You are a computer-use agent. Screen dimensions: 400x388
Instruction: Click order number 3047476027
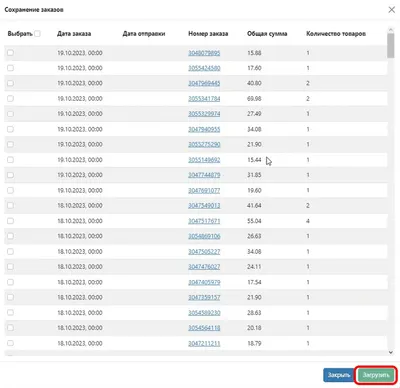coord(204,267)
